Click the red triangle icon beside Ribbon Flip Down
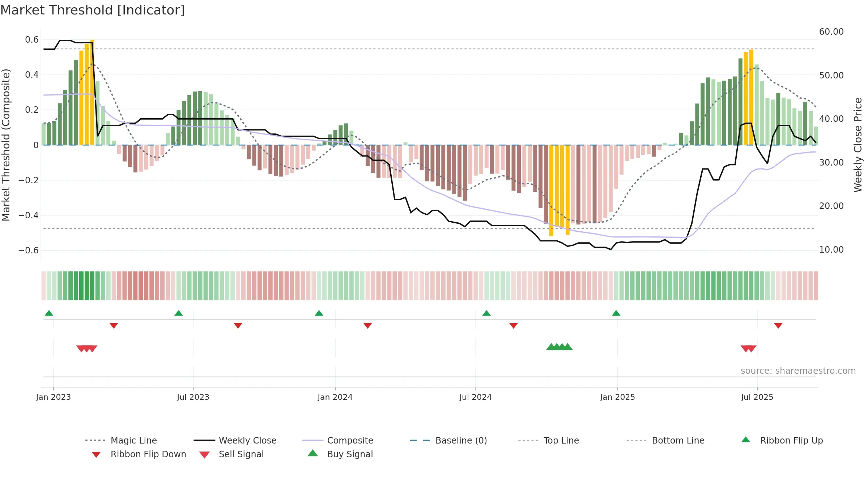This screenshot has height=488, width=868. coord(96,455)
